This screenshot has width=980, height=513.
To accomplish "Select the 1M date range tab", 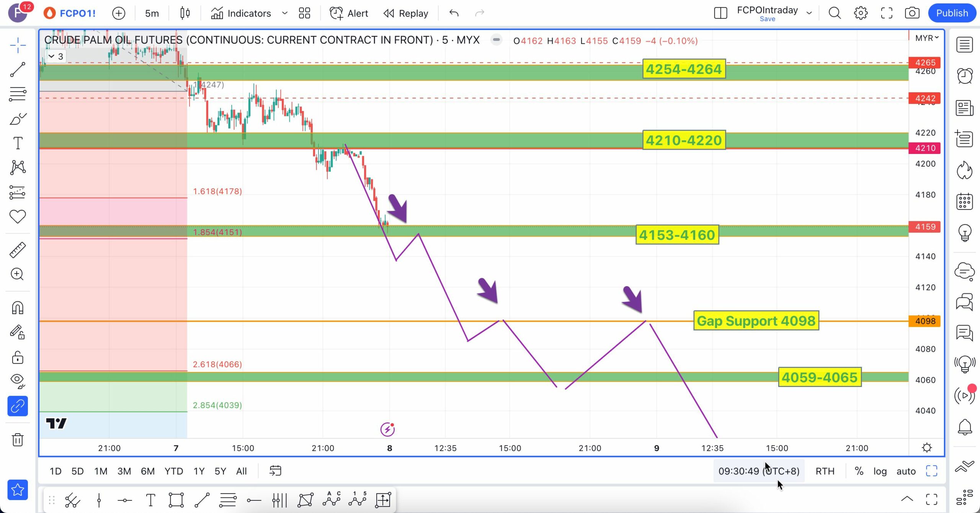I will pyautogui.click(x=101, y=471).
